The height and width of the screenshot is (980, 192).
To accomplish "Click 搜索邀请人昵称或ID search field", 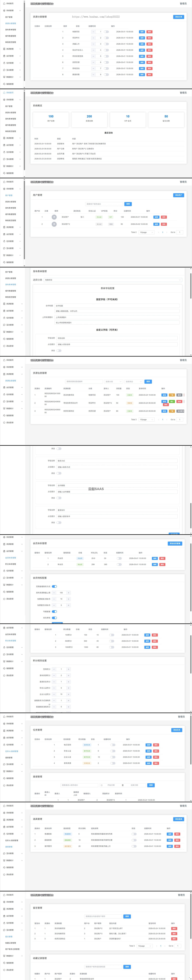I will [79, 785].
